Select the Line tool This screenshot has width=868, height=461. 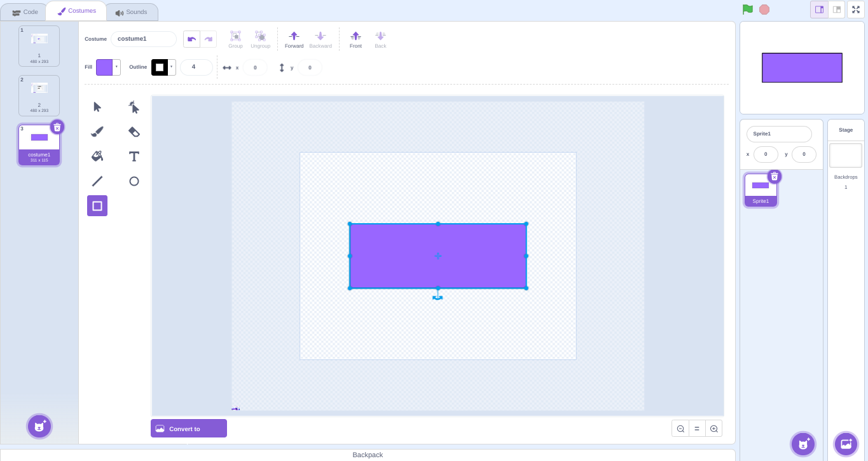(x=97, y=181)
